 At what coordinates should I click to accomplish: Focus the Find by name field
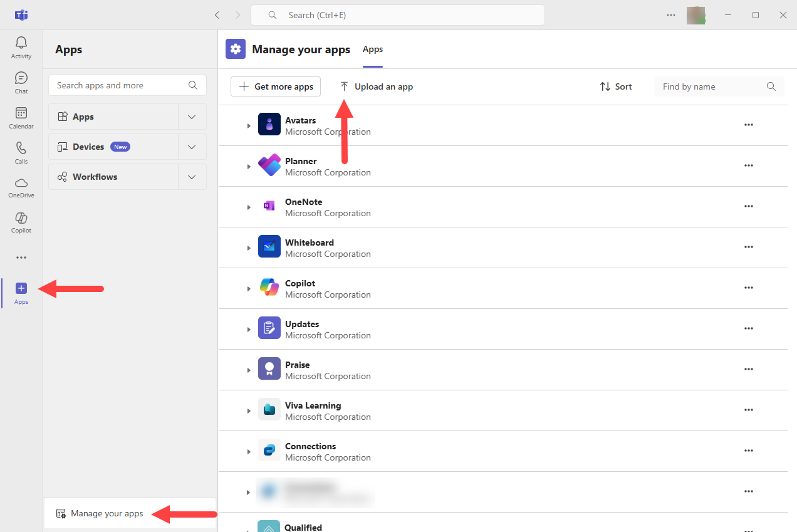pos(719,86)
